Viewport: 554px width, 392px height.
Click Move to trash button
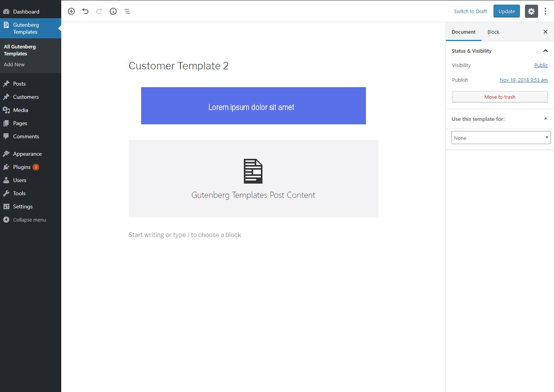[500, 97]
